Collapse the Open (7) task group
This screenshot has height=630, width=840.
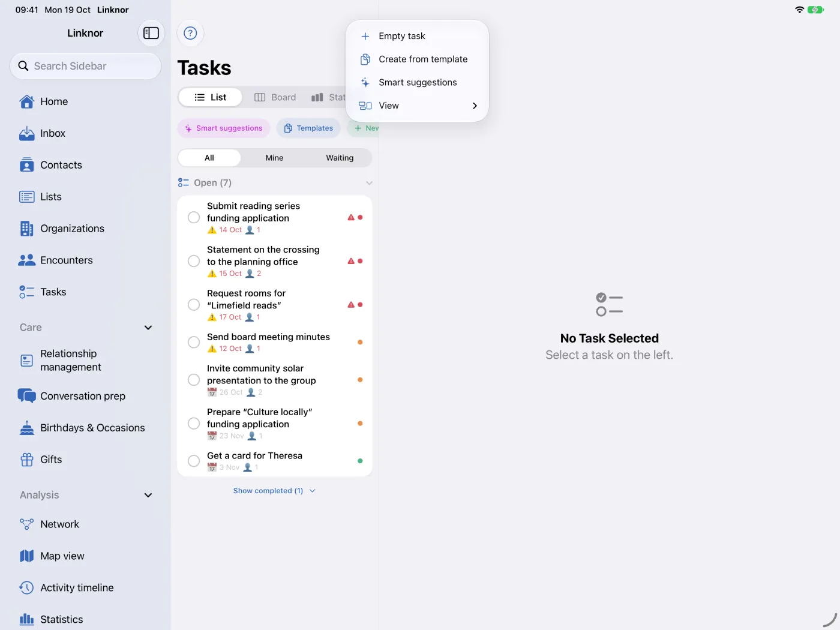click(369, 183)
